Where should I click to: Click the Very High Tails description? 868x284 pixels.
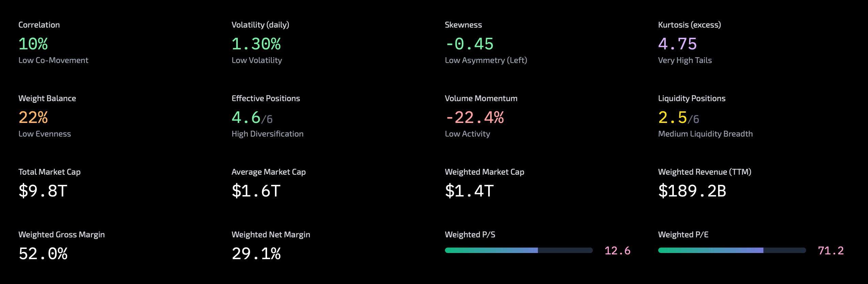pos(685,60)
